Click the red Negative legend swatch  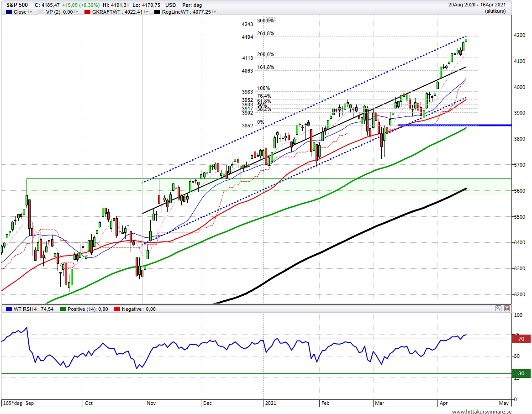(x=117, y=309)
